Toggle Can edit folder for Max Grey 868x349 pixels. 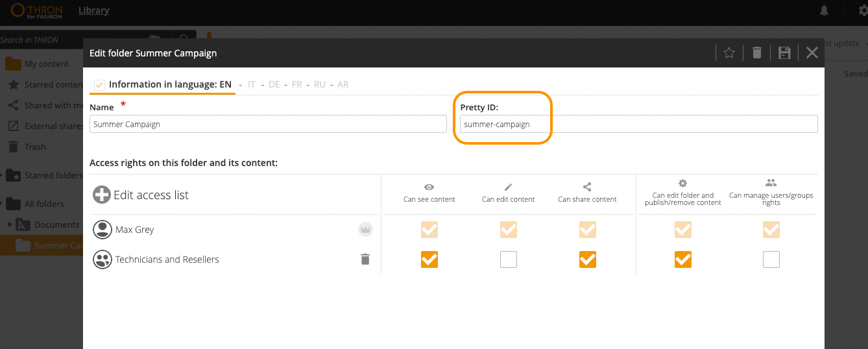(x=683, y=230)
